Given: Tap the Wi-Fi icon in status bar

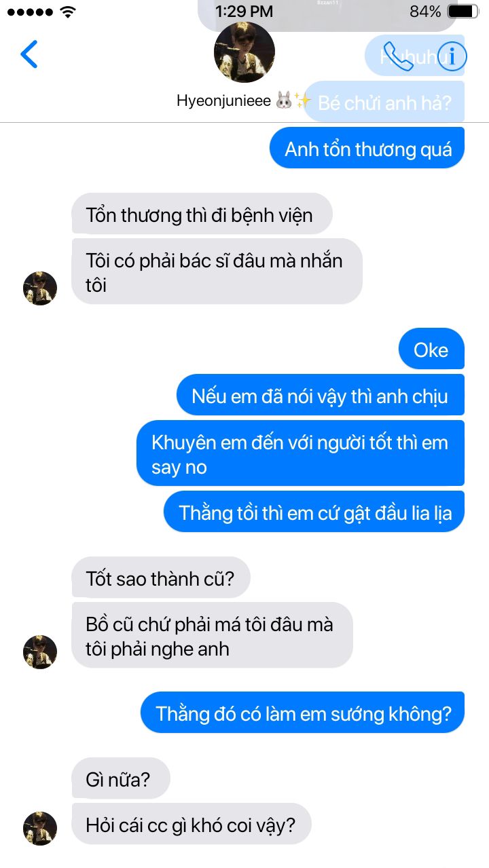Looking at the screenshot, I should click(x=67, y=12).
